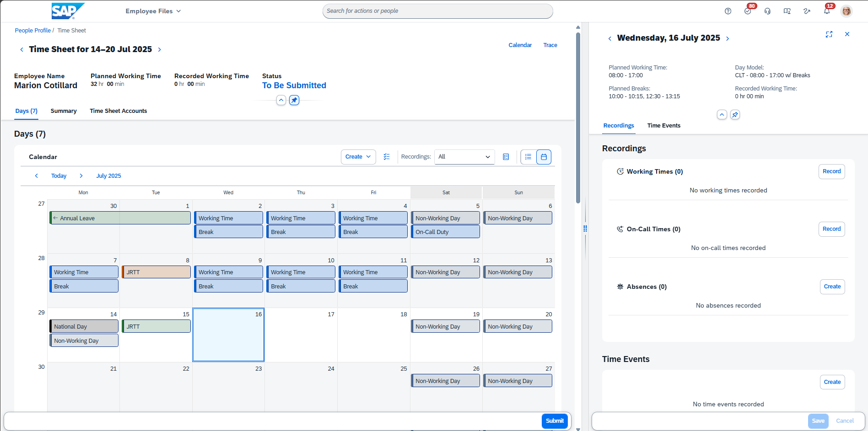The height and width of the screenshot is (431, 868).
Task: Open the Recordings filter dropdown showing All
Action: [464, 157]
